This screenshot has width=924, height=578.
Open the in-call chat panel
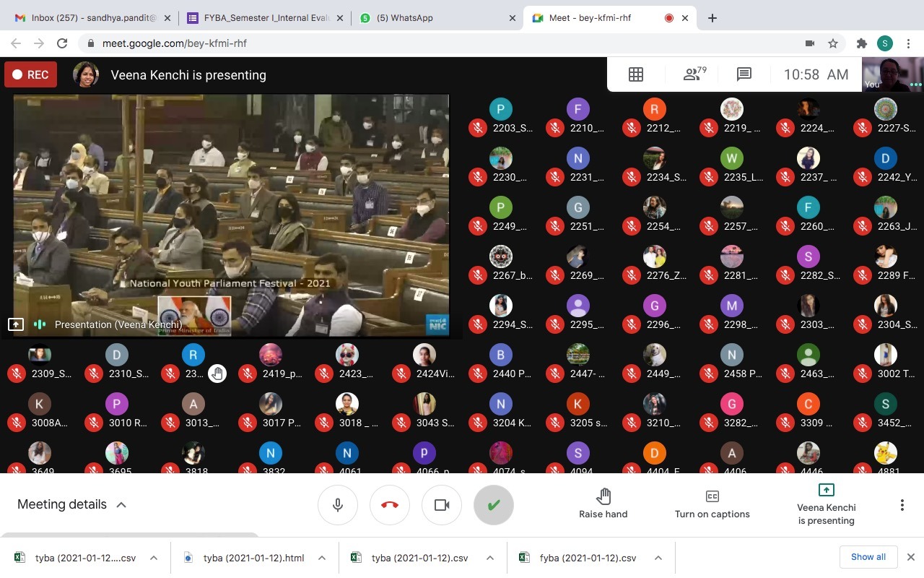point(744,74)
